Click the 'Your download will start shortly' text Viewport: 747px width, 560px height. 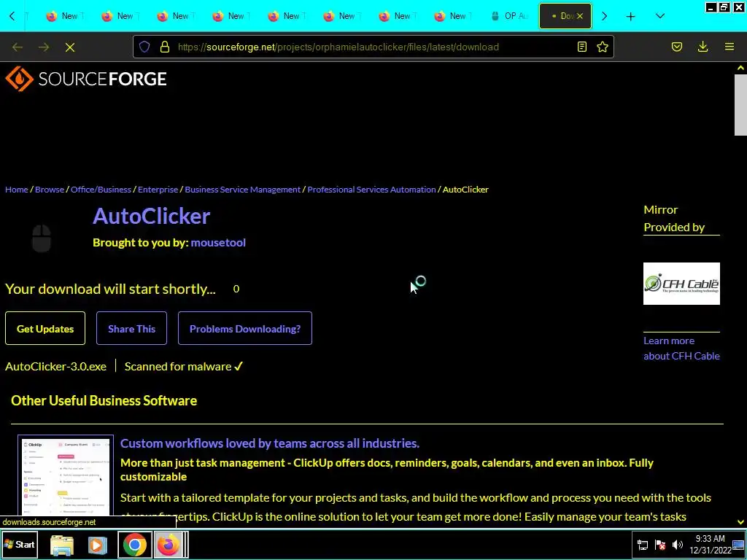tap(111, 289)
